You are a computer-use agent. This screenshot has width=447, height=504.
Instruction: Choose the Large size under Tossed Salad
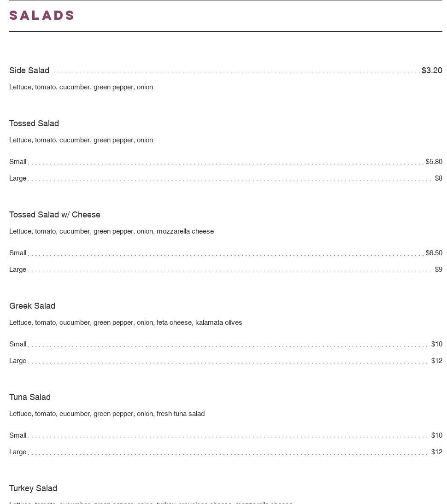18,178
